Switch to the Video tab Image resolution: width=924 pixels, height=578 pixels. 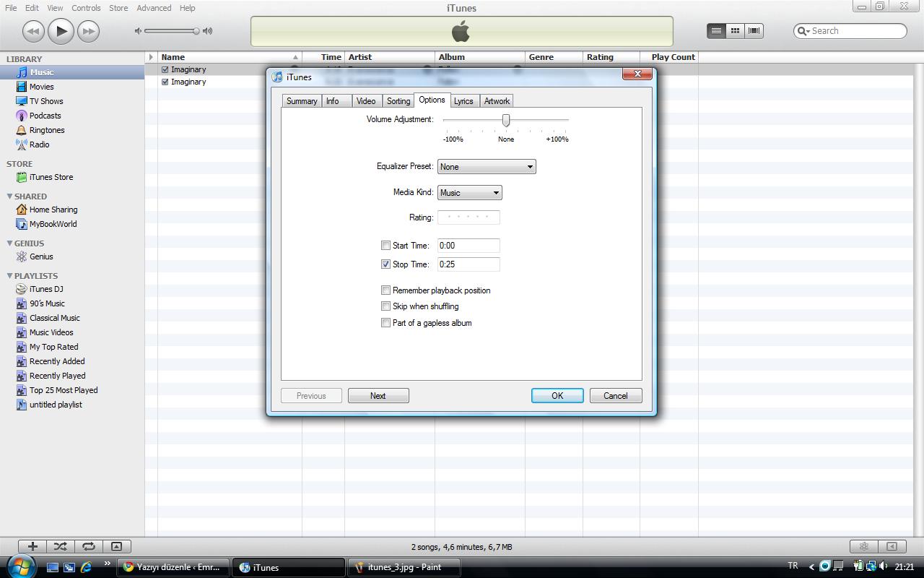tap(366, 101)
